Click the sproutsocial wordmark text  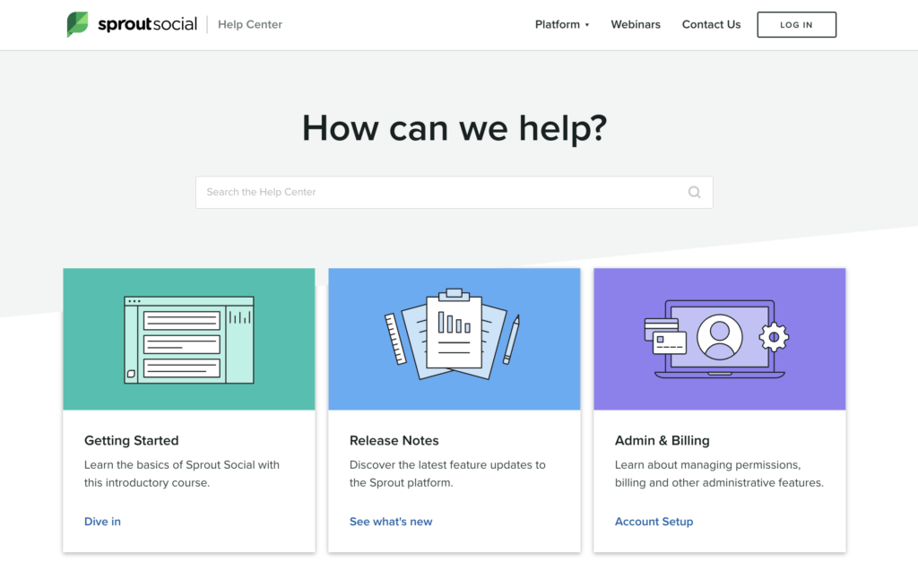point(147,24)
